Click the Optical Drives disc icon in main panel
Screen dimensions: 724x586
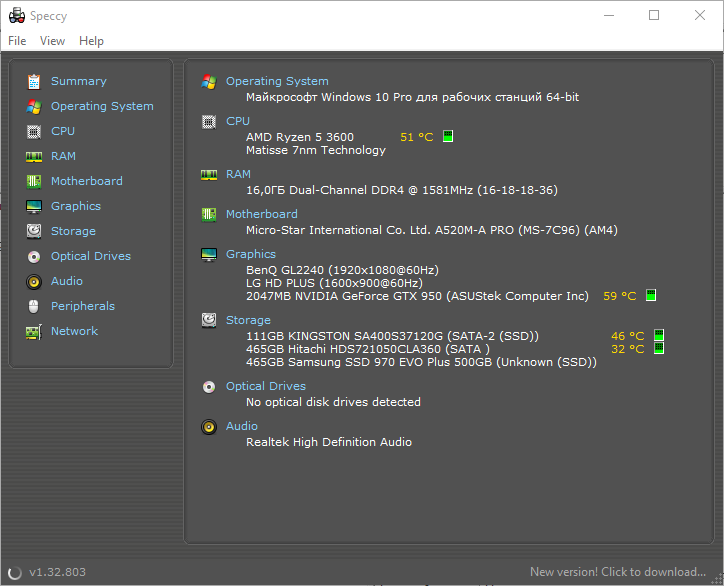tap(209, 387)
